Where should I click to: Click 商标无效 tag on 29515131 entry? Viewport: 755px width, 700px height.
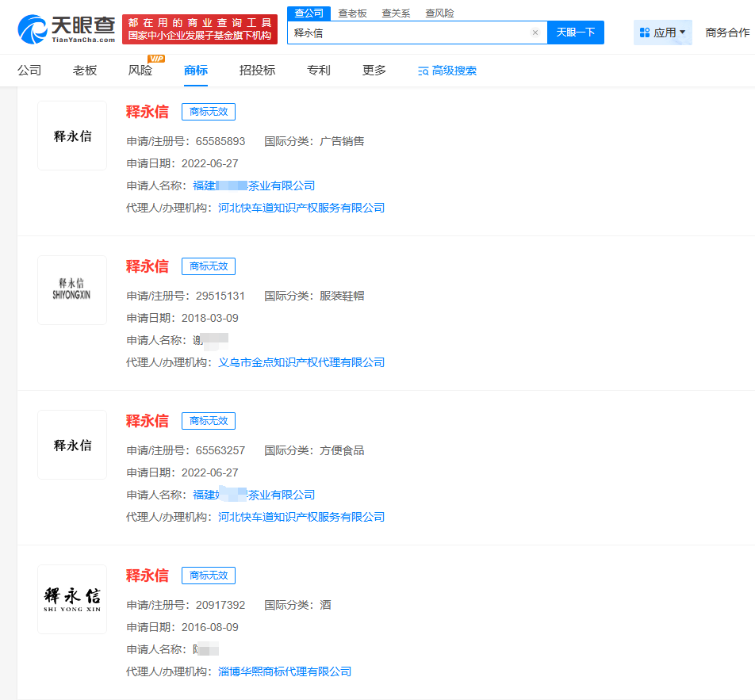pos(209,266)
